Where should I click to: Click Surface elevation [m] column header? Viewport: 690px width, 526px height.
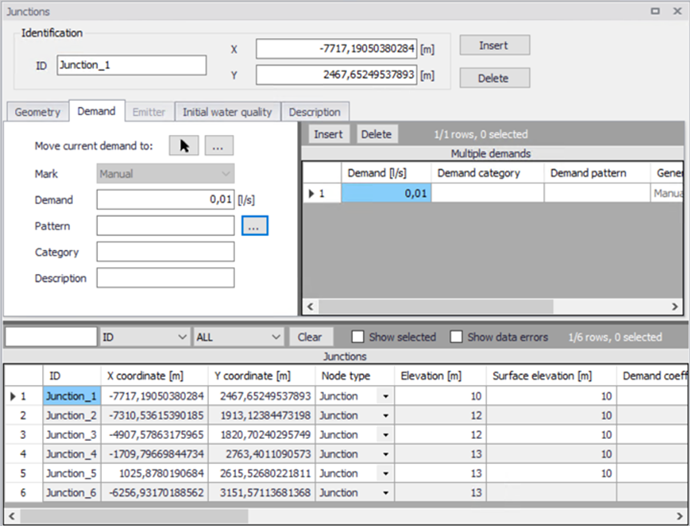[x=551, y=376]
